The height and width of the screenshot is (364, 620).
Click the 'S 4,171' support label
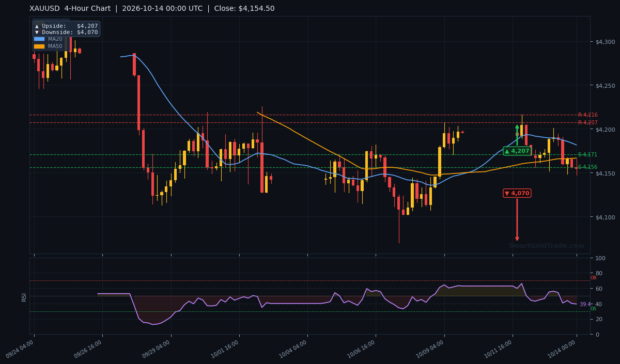tap(587, 155)
